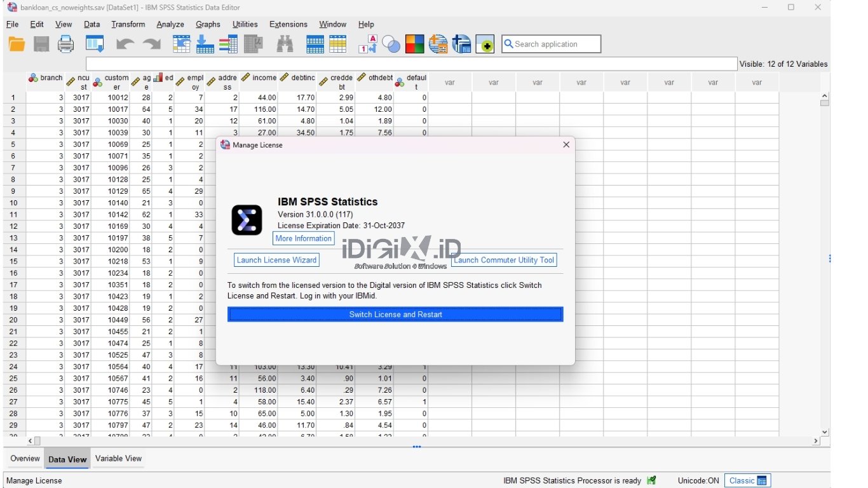868x488 pixels.
Task: Select row number 12 header
Action: pyautogui.click(x=14, y=226)
